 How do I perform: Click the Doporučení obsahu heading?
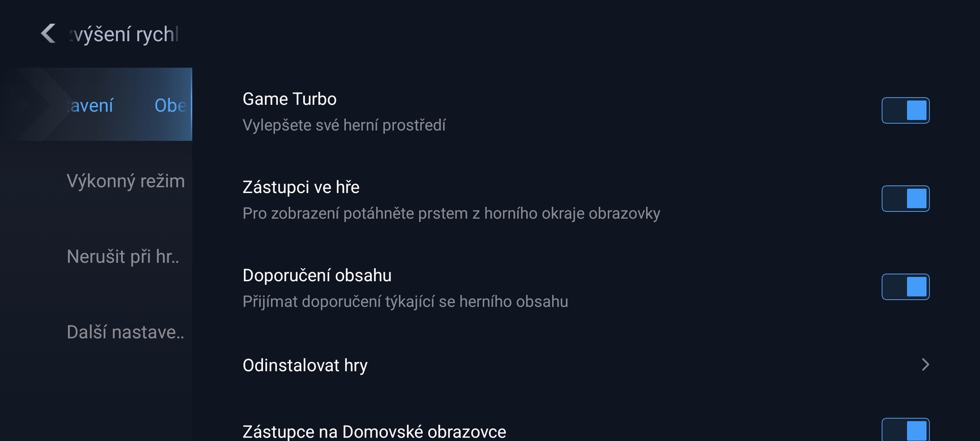316,275
